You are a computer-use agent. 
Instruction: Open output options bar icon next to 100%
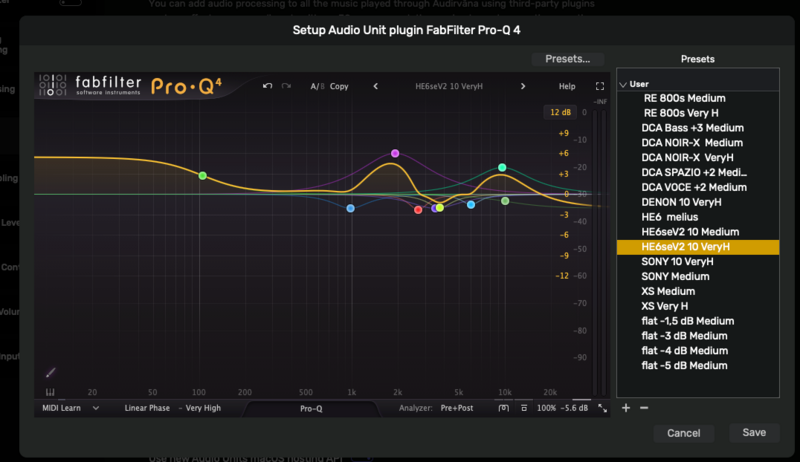524,408
